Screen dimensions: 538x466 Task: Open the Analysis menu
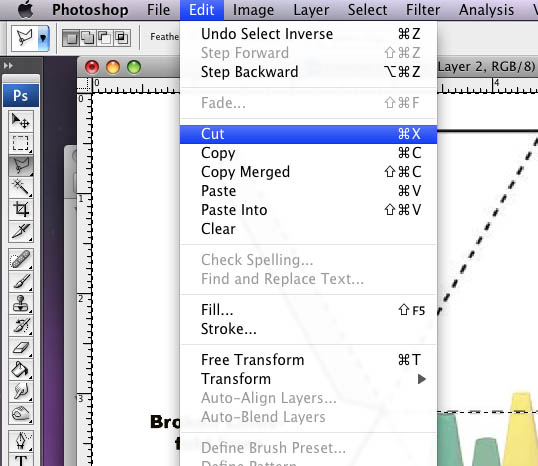(487, 10)
